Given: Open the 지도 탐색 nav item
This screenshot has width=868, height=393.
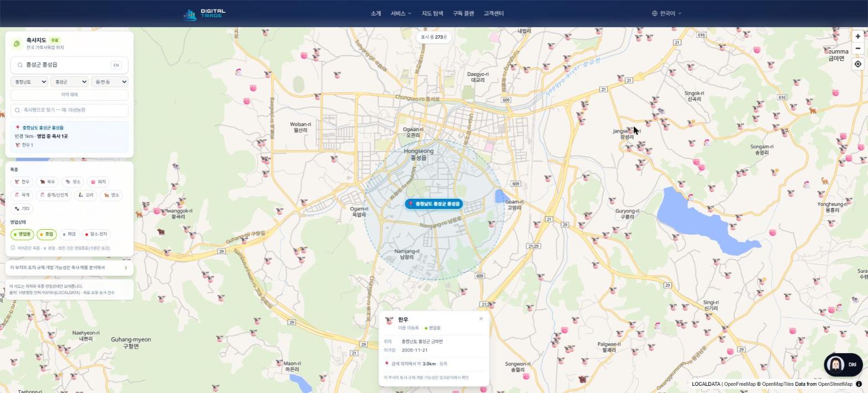Looking at the screenshot, I should coord(432,14).
